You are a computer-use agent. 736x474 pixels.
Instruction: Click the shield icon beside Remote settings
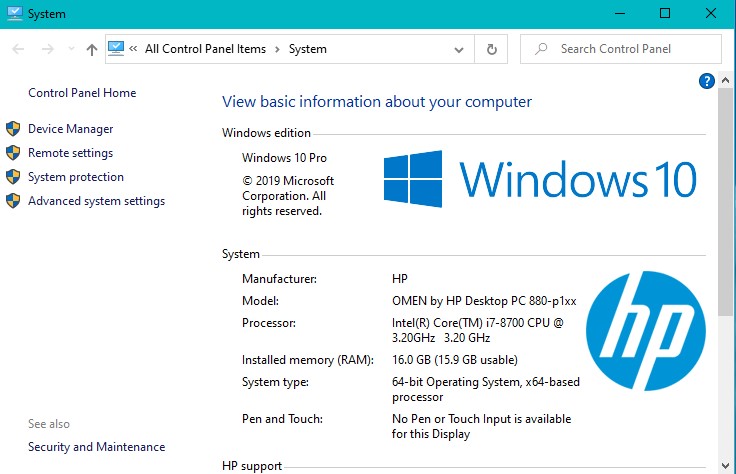[13, 153]
